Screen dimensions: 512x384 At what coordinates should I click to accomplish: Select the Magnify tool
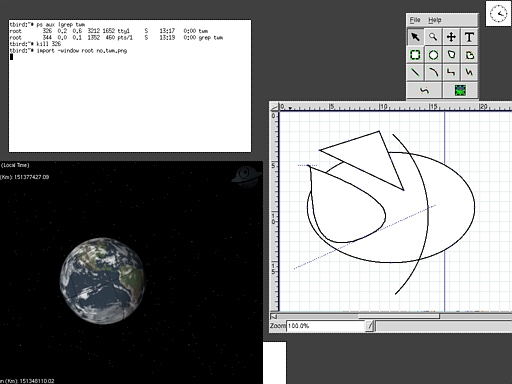click(x=433, y=37)
